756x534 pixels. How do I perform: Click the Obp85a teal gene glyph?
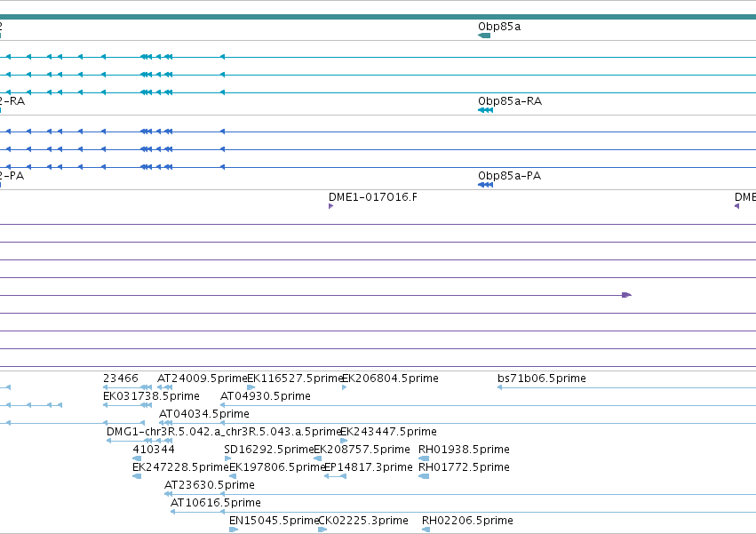(x=484, y=36)
